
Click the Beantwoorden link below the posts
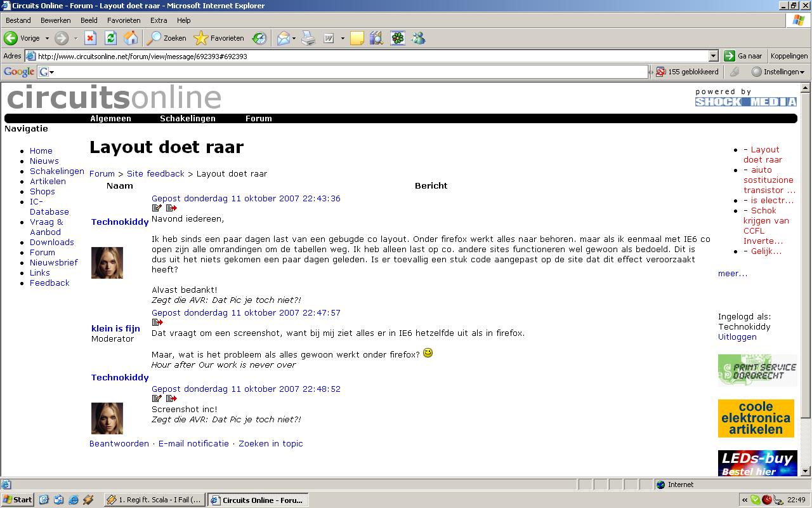click(x=119, y=444)
